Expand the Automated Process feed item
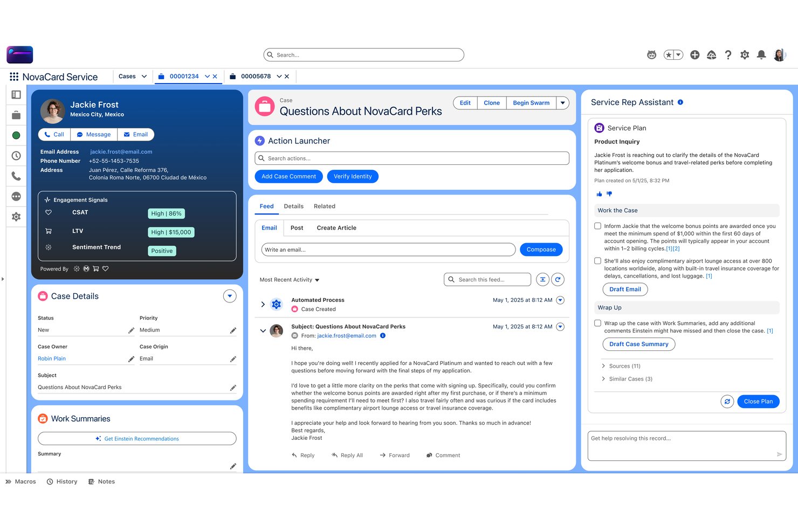This screenshot has height=532, width=798. 263,305
